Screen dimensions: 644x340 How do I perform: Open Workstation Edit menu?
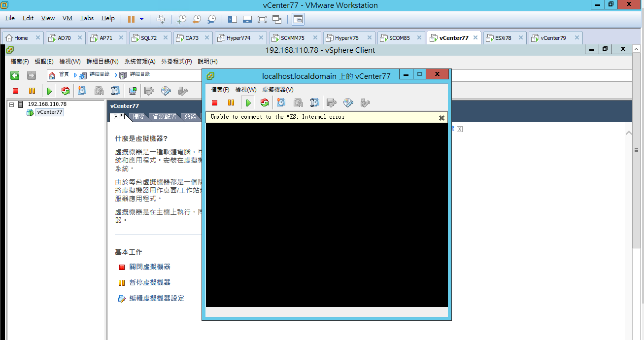[x=28, y=18]
